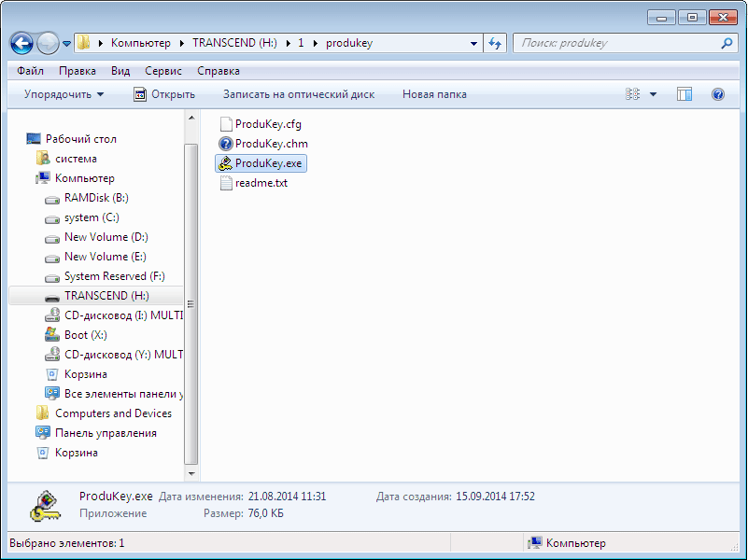Screen dimensions: 748x560
Task: Select System Reserved (F:) drive
Action: 105,276
